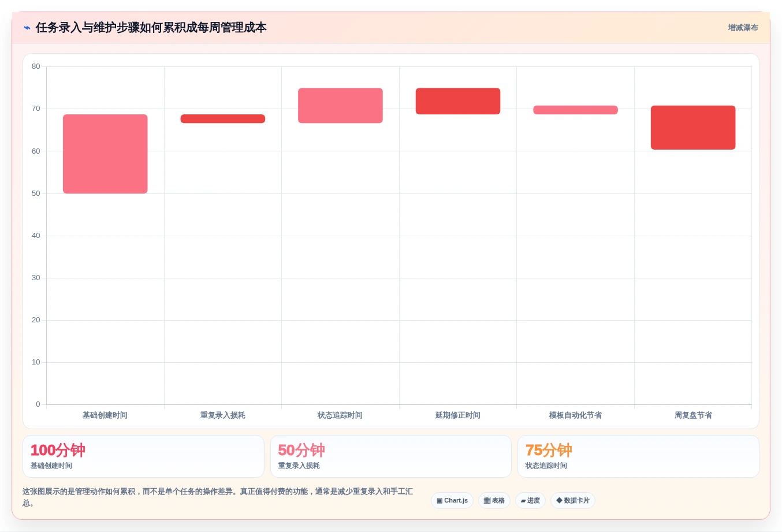Click the 增减瀑布 label in header
The width and height of the screenshot is (782, 532).
pyautogui.click(x=743, y=28)
